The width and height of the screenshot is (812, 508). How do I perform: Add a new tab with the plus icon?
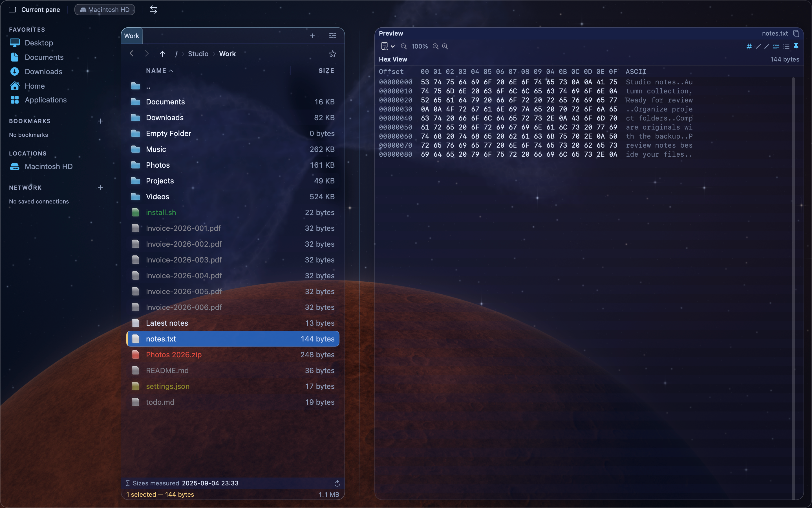(312, 36)
